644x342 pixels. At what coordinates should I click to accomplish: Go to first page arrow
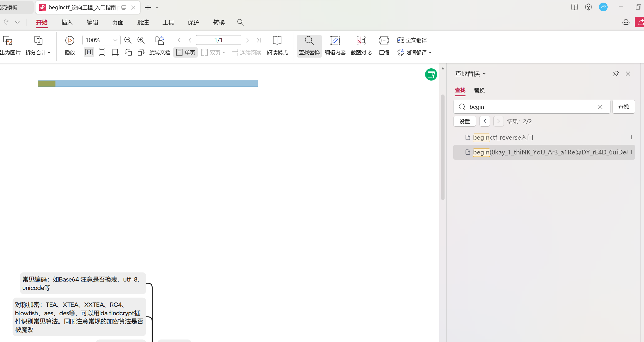coord(179,40)
